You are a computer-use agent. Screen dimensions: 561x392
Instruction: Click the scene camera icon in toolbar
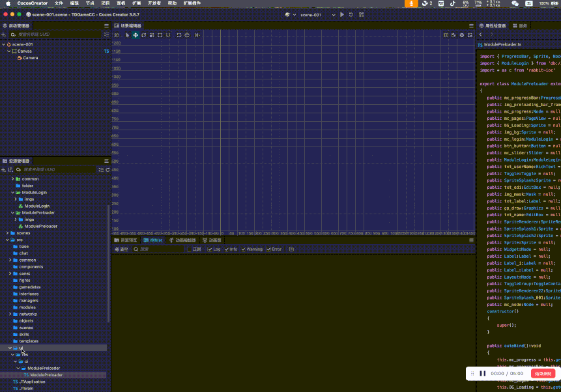click(x=453, y=35)
